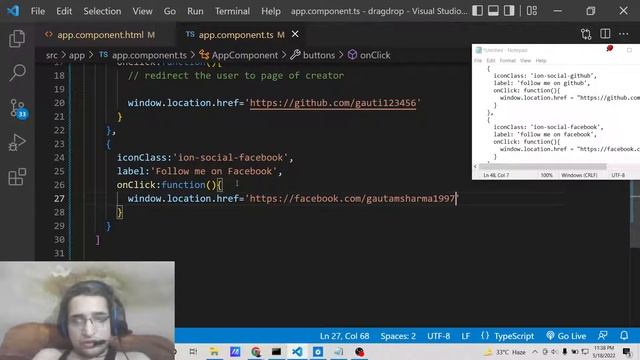The image size is (640, 360).
Task: Open the Notepad icon in the taskbar
Action: 339,352
